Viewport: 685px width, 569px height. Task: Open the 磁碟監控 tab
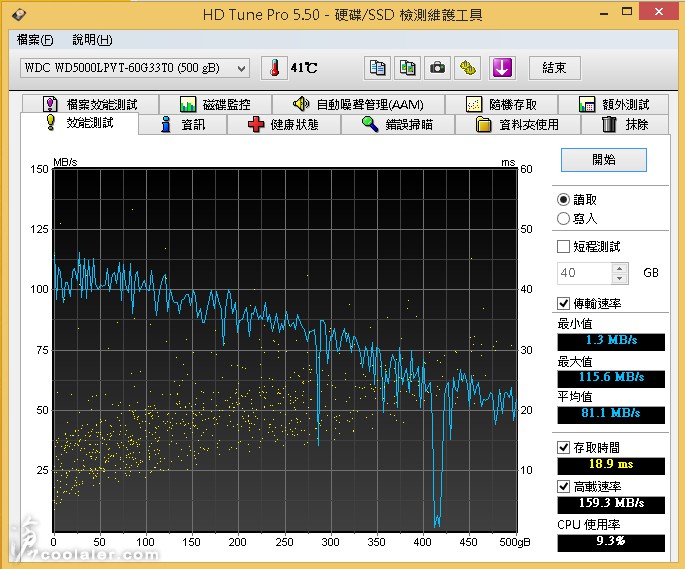[x=215, y=104]
